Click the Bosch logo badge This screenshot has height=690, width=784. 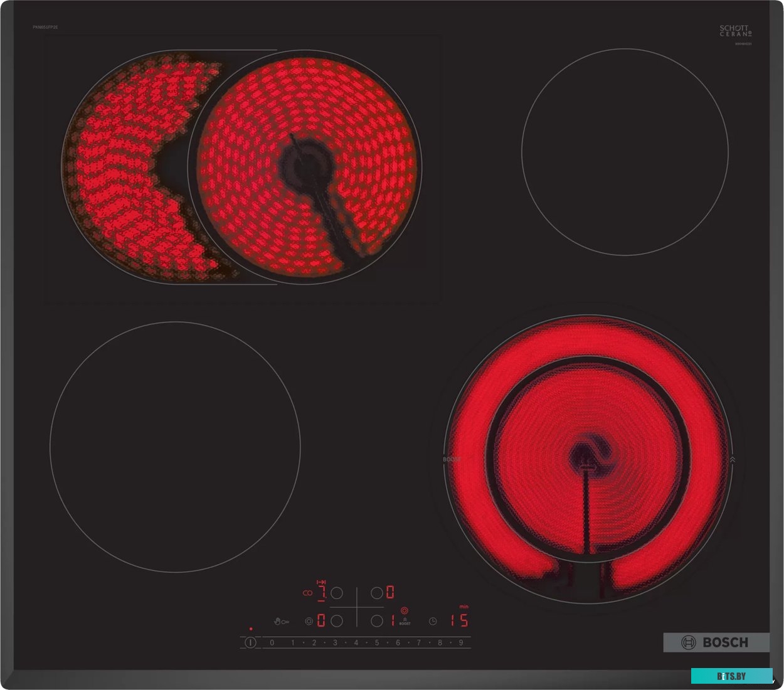tap(716, 642)
